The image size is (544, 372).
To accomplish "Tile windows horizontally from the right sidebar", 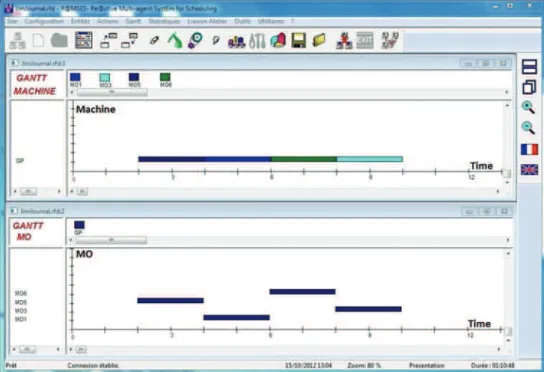I will pos(529,66).
